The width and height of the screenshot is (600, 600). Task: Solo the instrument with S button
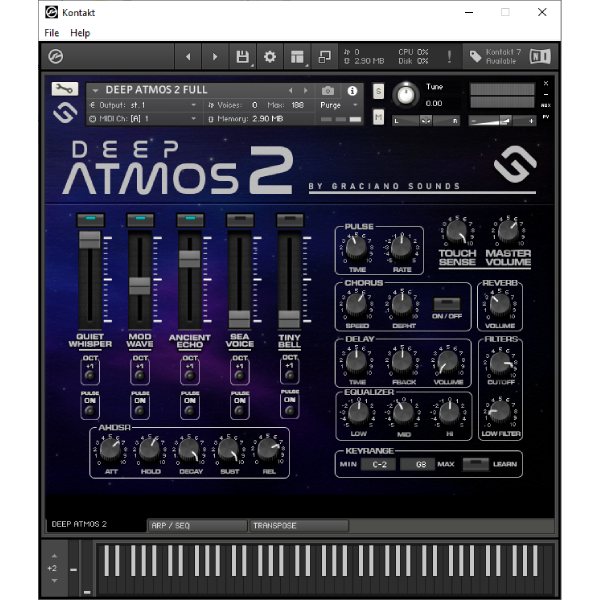click(378, 91)
